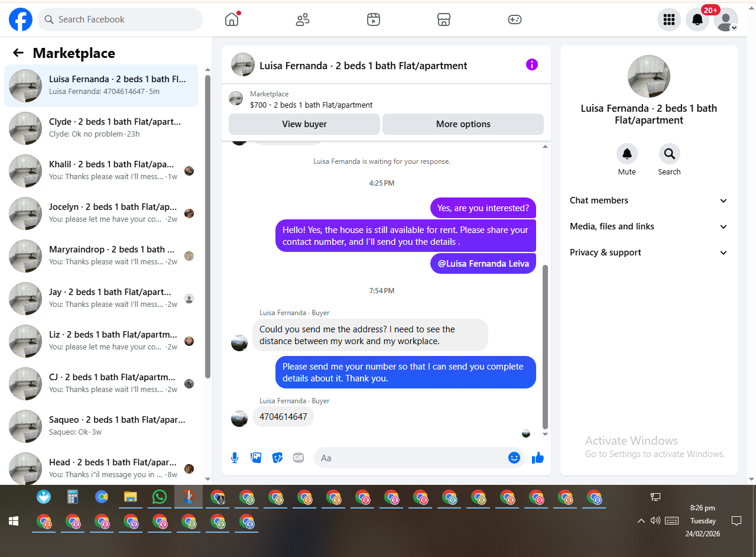Open the Liz conversation

102,341
